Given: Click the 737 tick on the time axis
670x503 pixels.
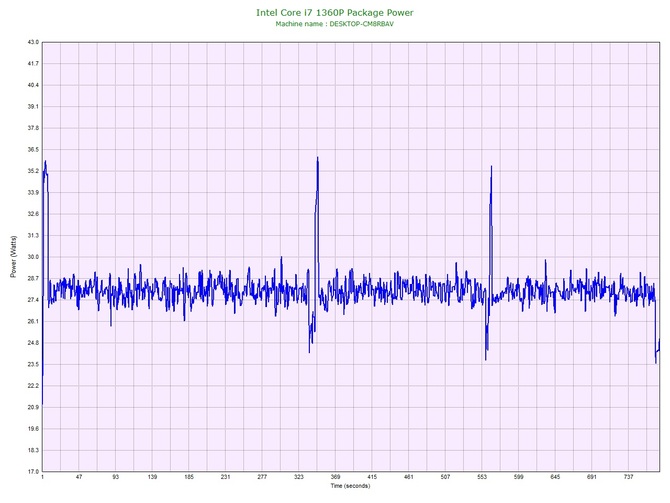Looking at the screenshot, I should 629,477.
